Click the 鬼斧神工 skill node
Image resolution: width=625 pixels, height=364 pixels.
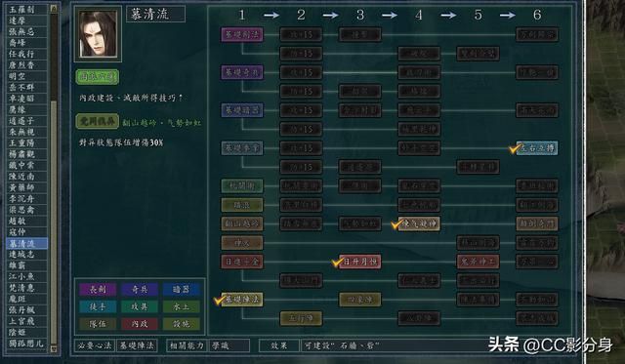click(x=478, y=262)
